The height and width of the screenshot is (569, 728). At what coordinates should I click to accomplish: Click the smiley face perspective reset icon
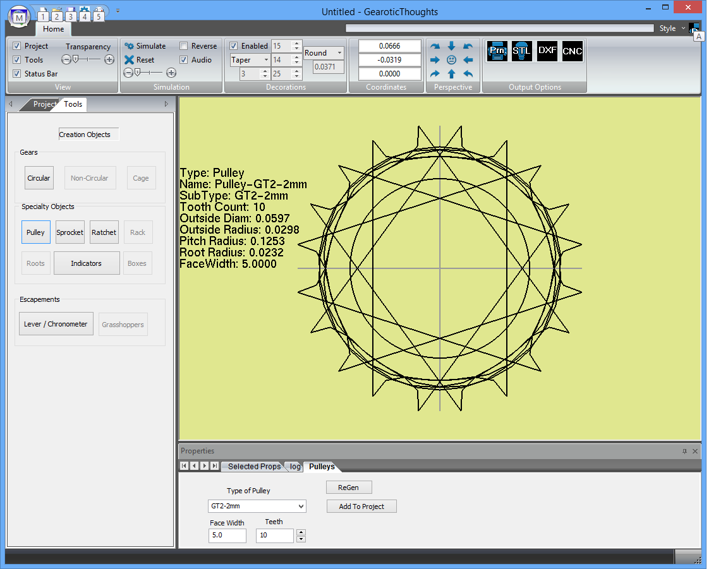[x=451, y=60]
